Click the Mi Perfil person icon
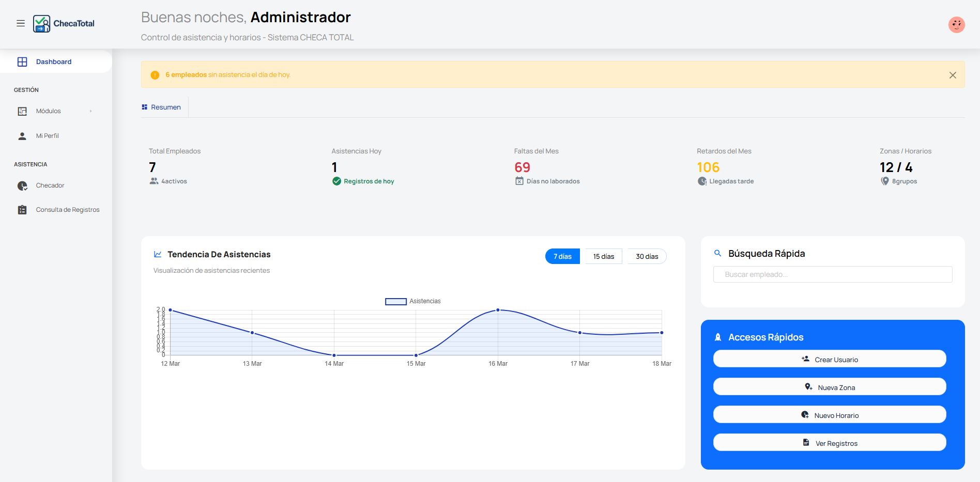Viewport: 980px width, 482px height. pos(22,136)
